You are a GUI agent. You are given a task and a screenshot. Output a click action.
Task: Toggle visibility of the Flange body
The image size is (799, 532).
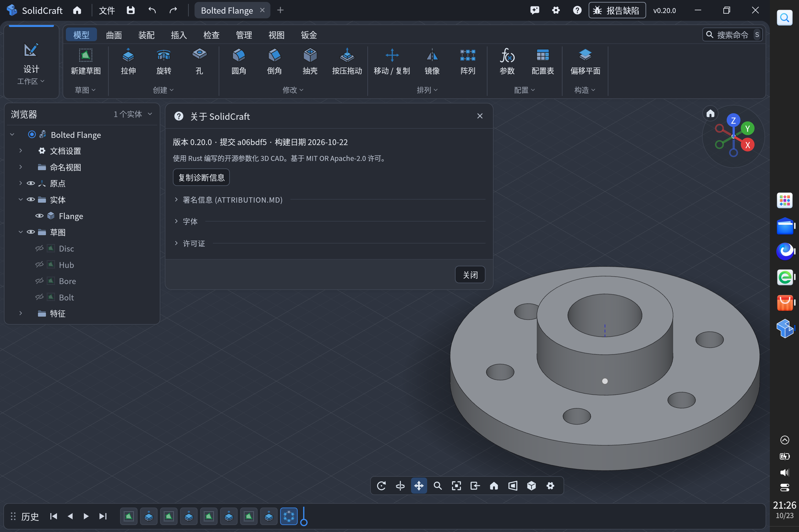[x=39, y=216]
